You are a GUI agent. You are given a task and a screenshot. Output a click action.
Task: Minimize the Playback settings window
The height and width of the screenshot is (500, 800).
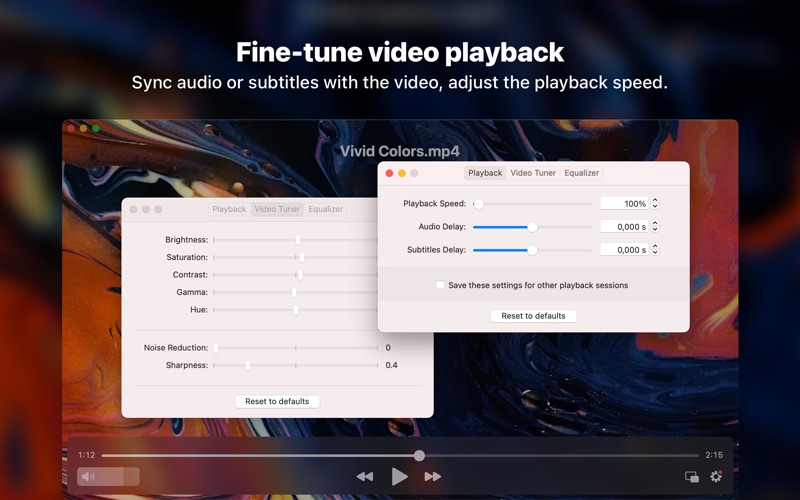pyautogui.click(x=402, y=173)
